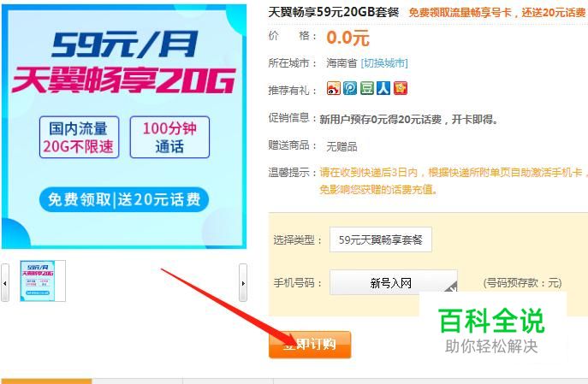Click 切换城市 to switch city

tap(384, 63)
